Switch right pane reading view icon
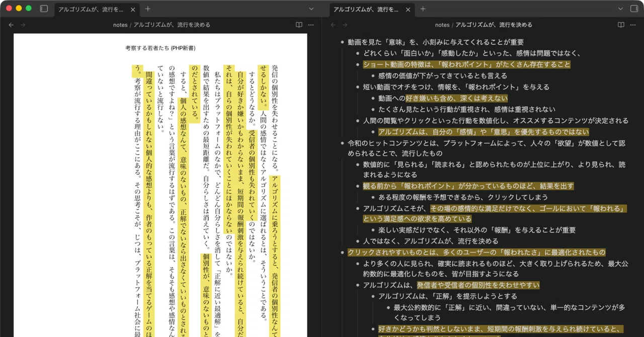The height and width of the screenshot is (337, 644). [x=621, y=25]
